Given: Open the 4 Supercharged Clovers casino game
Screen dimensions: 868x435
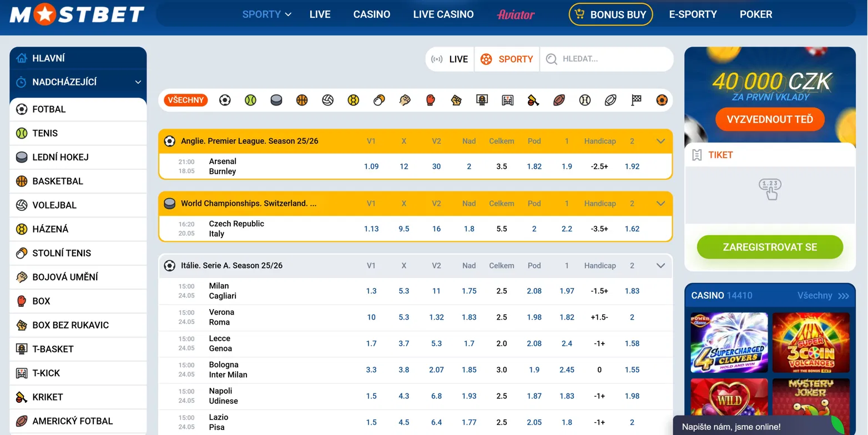Looking at the screenshot, I should click(729, 342).
